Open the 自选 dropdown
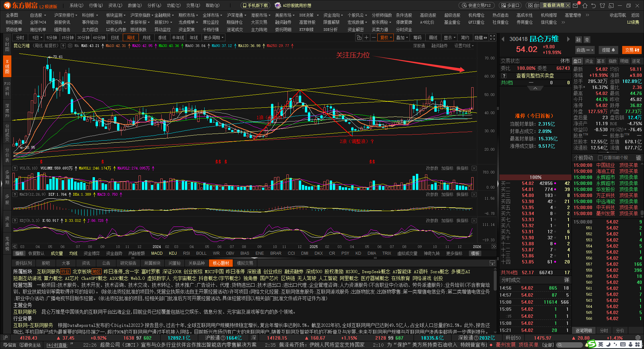This screenshot has height=349, width=644. point(585,50)
